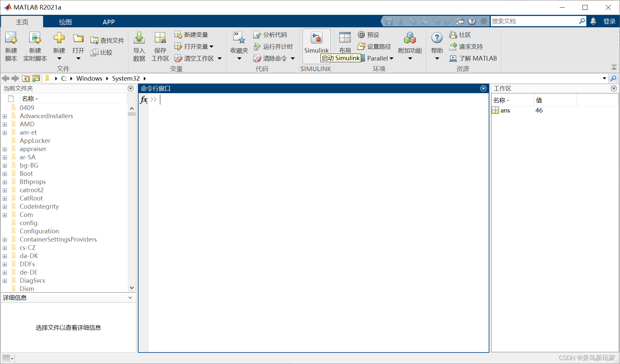This screenshot has width=620, height=364.
Task: Select the DiagSvcs folder
Action: click(x=32, y=280)
